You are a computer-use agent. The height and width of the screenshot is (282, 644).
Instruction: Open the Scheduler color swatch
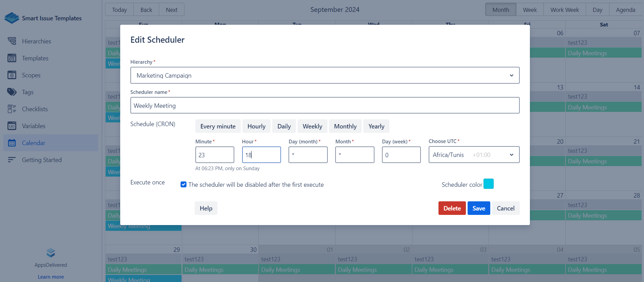[x=488, y=184]
